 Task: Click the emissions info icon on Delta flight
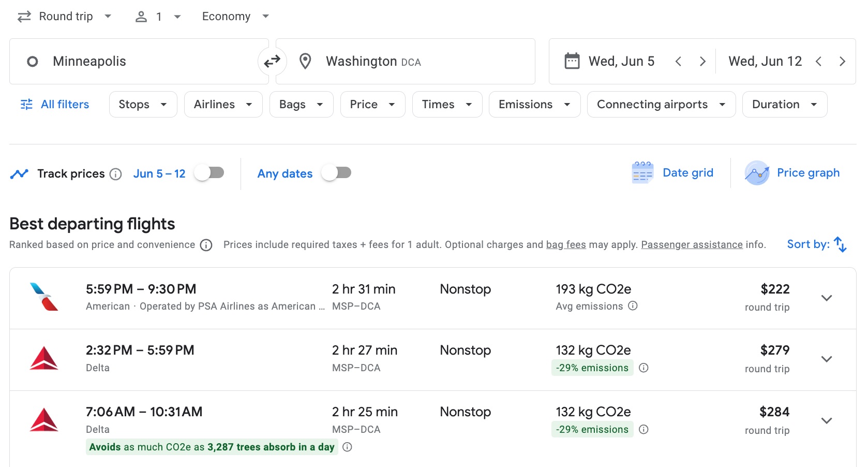[643, 368]
